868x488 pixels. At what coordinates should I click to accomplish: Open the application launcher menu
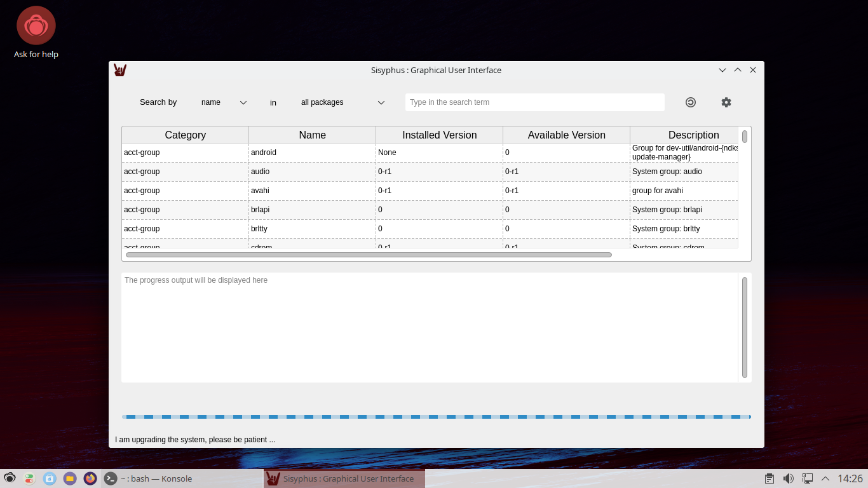10,478
